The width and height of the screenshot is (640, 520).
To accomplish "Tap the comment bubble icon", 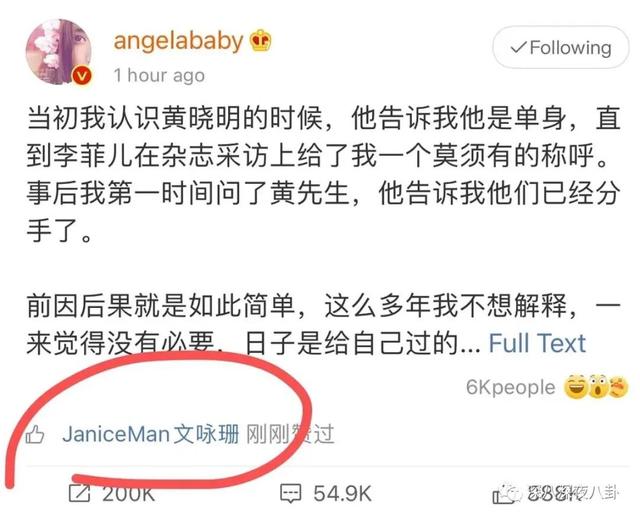I will click(291, 493).
